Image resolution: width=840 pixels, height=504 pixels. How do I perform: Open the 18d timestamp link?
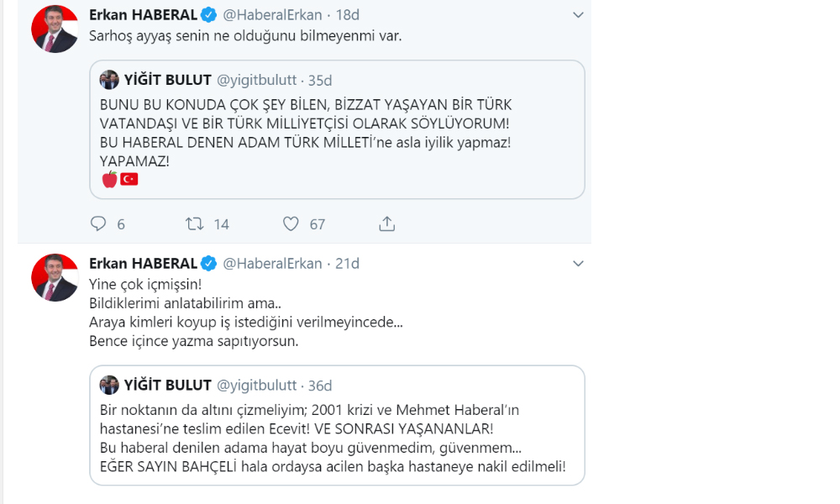point(348,15)
